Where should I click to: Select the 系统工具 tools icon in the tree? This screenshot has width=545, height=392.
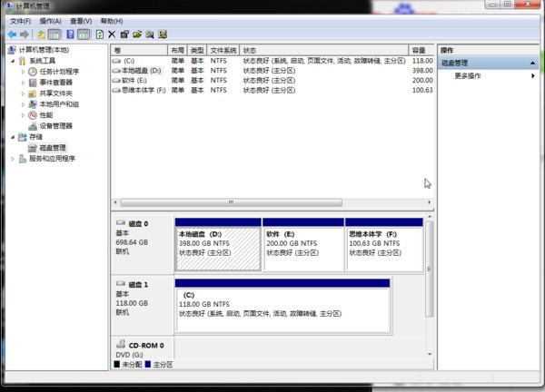[x=22, y=61]
